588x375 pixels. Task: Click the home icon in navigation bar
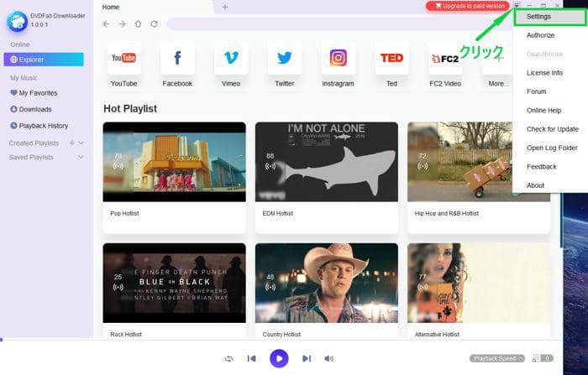click(138, 24)
